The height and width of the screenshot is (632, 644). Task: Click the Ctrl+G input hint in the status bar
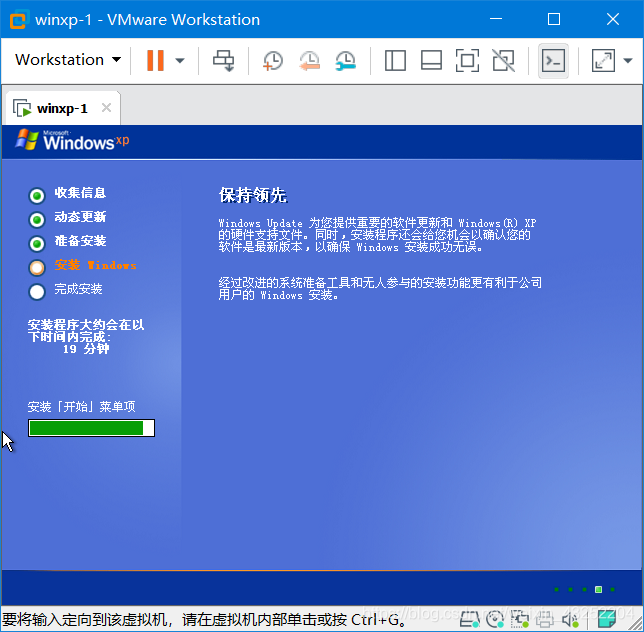pyautogui.click(x=203, y=619)
